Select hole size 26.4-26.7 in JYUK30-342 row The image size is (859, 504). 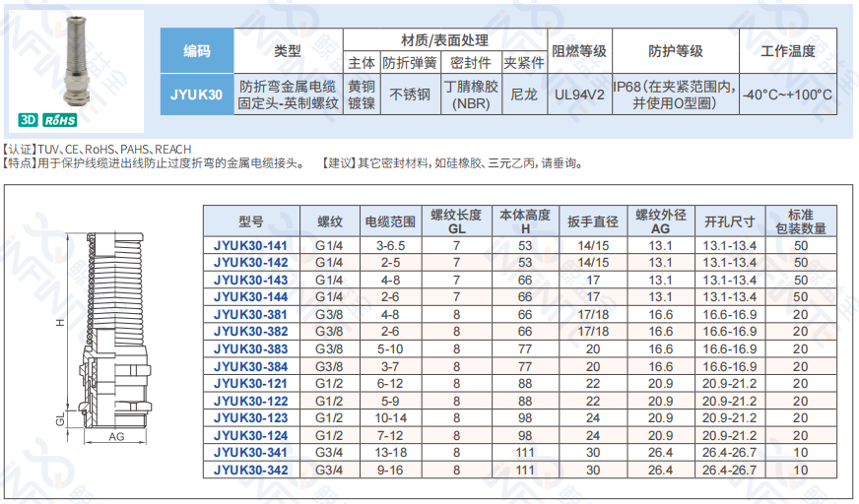(x=730, y=470)
